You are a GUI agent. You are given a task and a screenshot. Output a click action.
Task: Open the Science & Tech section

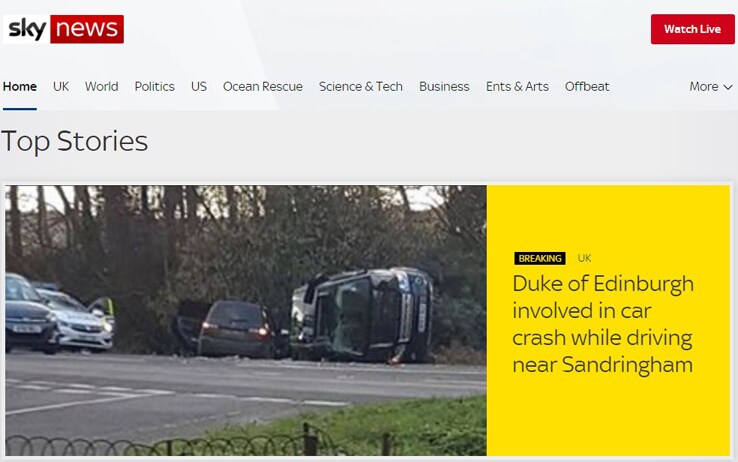361,87
